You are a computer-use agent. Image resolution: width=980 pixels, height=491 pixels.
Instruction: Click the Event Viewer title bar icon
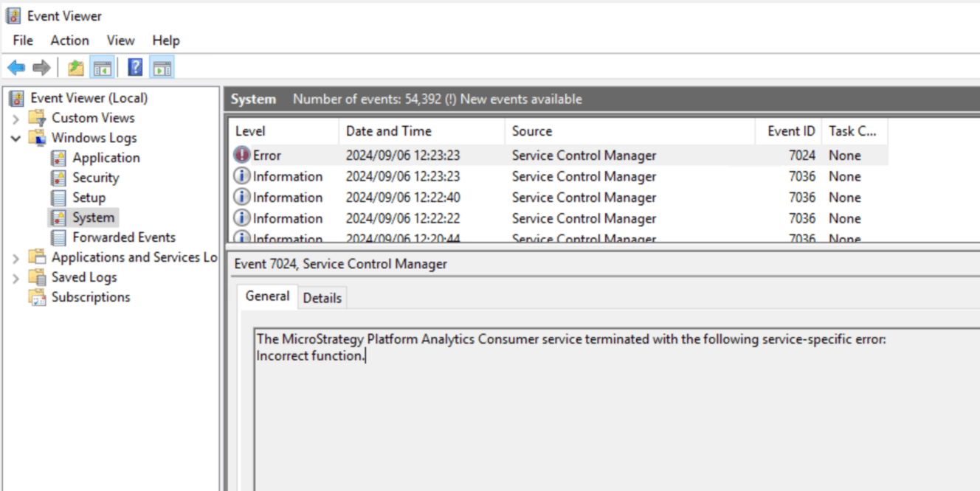[x=13, y=15]
